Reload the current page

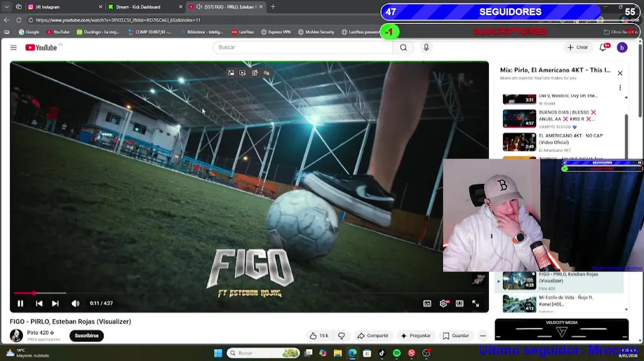pos(19,20)
